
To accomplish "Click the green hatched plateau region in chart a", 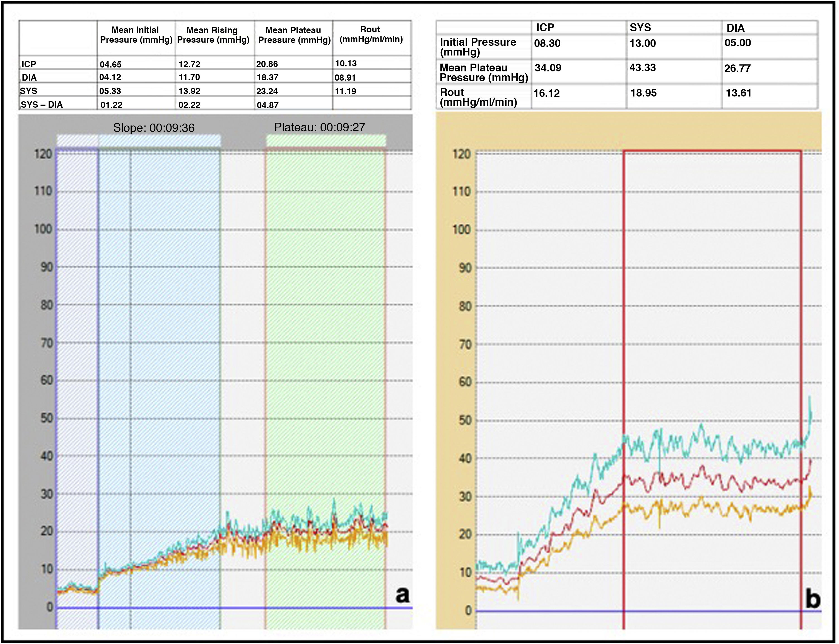I will coord(325,326).
